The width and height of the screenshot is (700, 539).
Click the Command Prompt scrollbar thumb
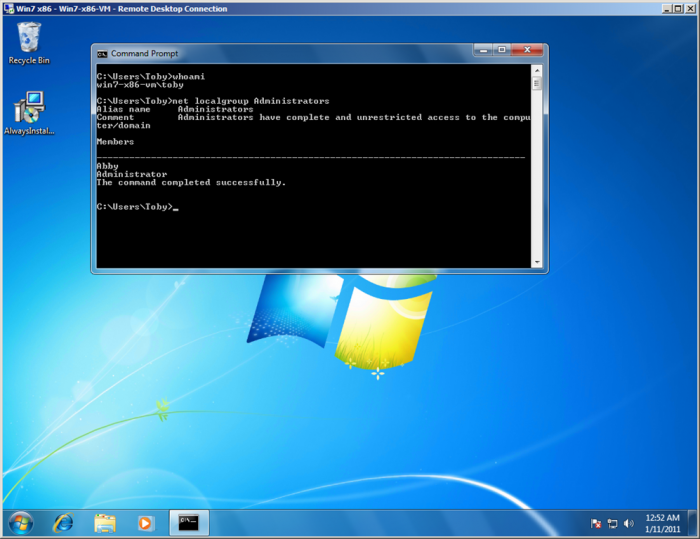tap(537, 83)
